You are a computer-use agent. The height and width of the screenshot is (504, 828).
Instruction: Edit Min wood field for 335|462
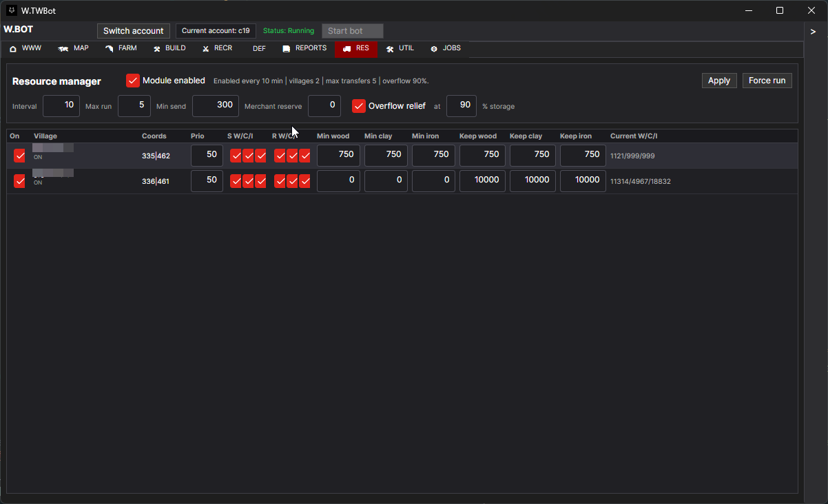pos(338,156)
